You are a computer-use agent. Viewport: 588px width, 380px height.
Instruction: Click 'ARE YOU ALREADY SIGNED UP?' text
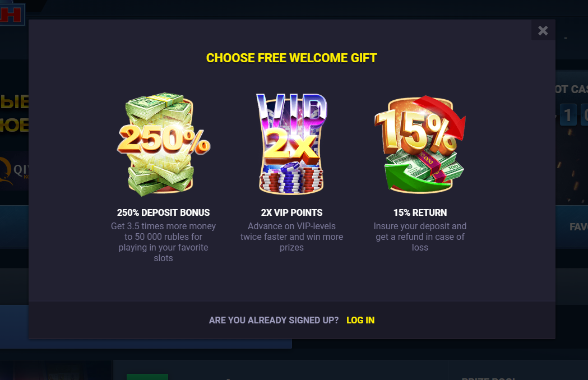(274, 320)
